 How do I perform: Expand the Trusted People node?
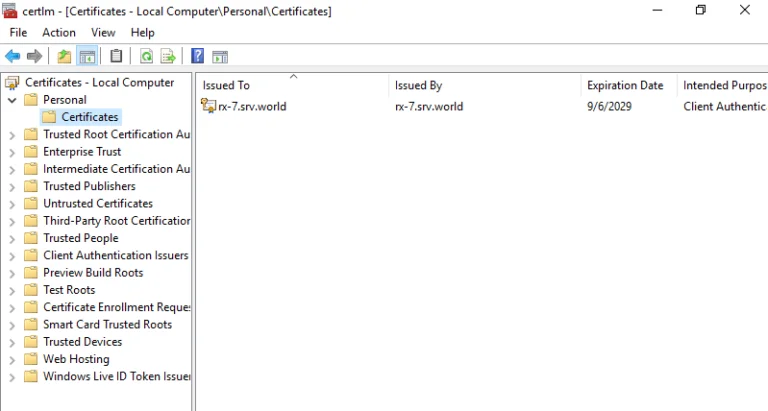click(x=12, y=239)
